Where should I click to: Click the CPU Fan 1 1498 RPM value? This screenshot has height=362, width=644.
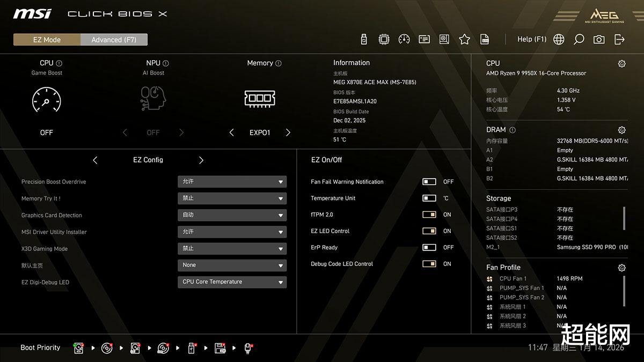(569, 279)
